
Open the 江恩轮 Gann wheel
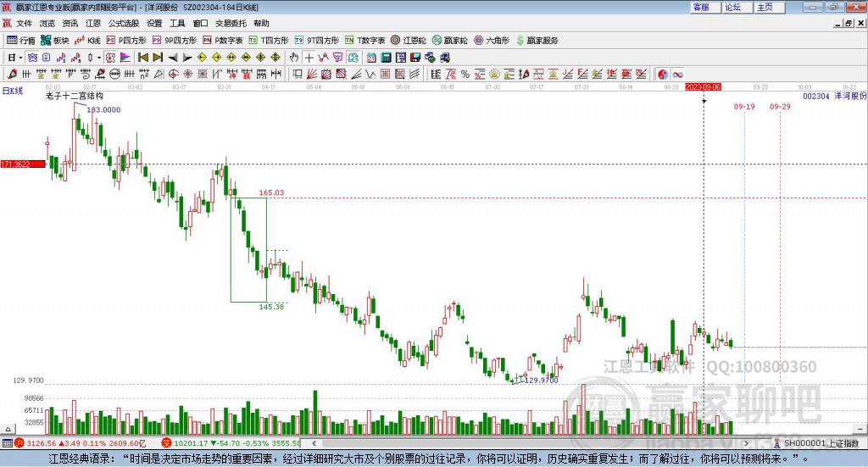coord(409,41)
